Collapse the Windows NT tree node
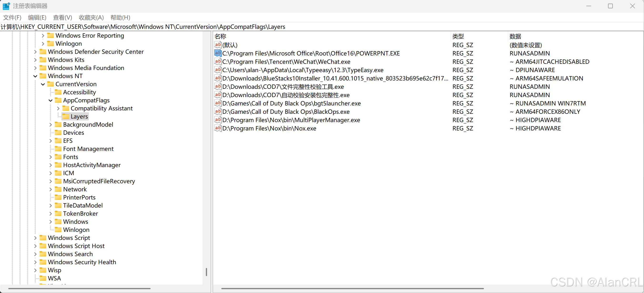 coord(35,76)
